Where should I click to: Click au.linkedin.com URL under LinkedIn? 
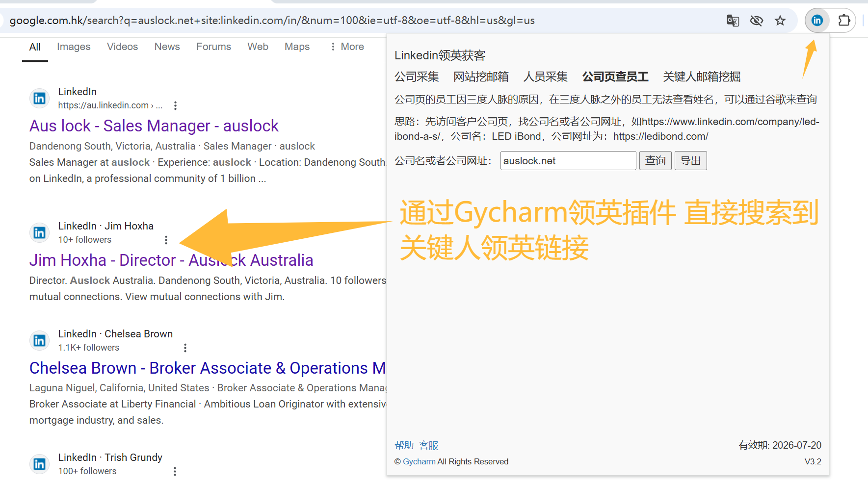[x=110, y=105]
